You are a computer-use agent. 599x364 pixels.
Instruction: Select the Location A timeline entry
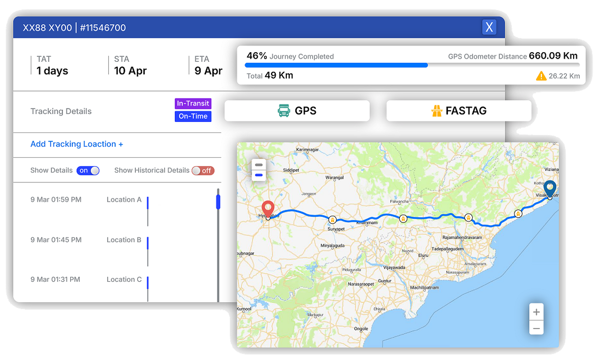click(x=124, y=200)
